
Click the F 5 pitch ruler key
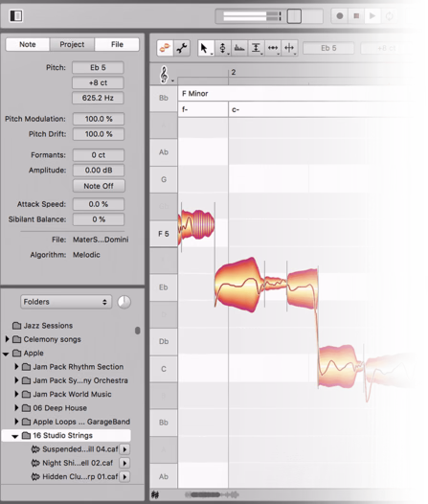pyautogui.click(x=164, y=234)
